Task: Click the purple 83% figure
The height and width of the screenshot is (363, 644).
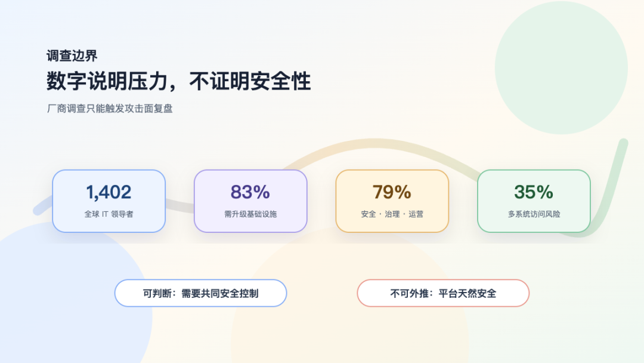Action: click(250, 192)
